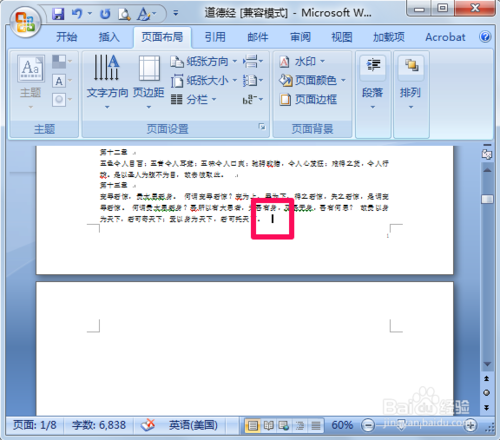Open the Margins (页边距) tool
Image resolution: width=500 pixels, height=440 pixels.
(x=149, y=82)
